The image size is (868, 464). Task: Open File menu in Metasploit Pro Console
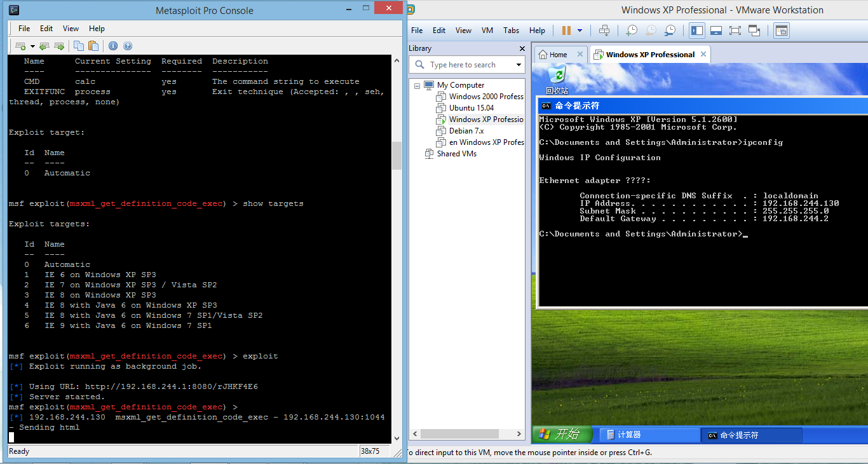24,29
